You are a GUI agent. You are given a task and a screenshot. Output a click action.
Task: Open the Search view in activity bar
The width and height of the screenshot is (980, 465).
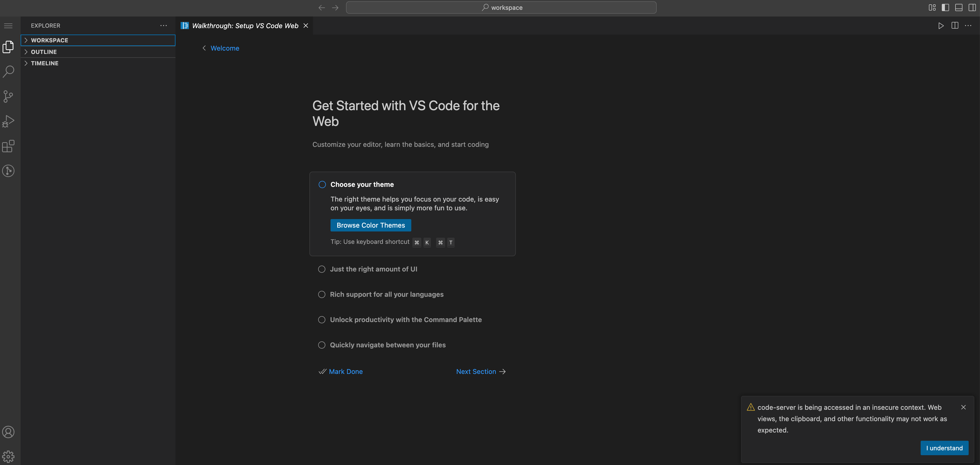[8, 71]
